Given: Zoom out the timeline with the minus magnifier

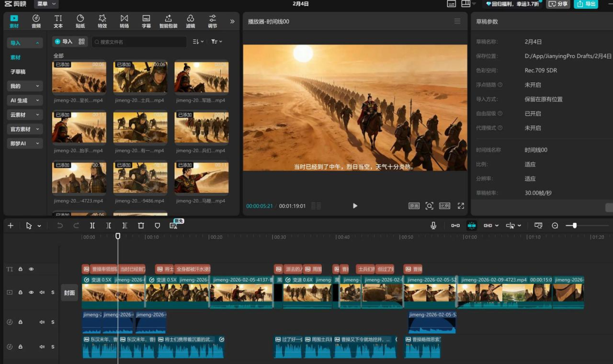Looking at the screenshot, I should click(x=555, y=225).
